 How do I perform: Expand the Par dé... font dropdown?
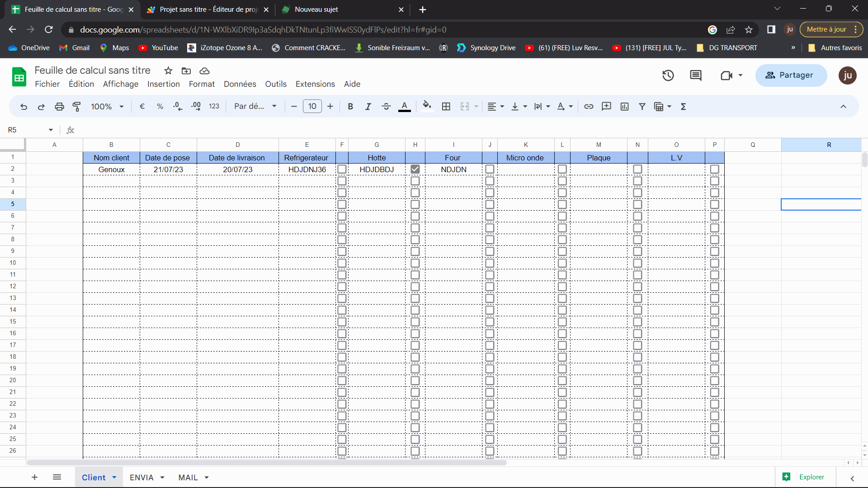click(x=255, y=107)
